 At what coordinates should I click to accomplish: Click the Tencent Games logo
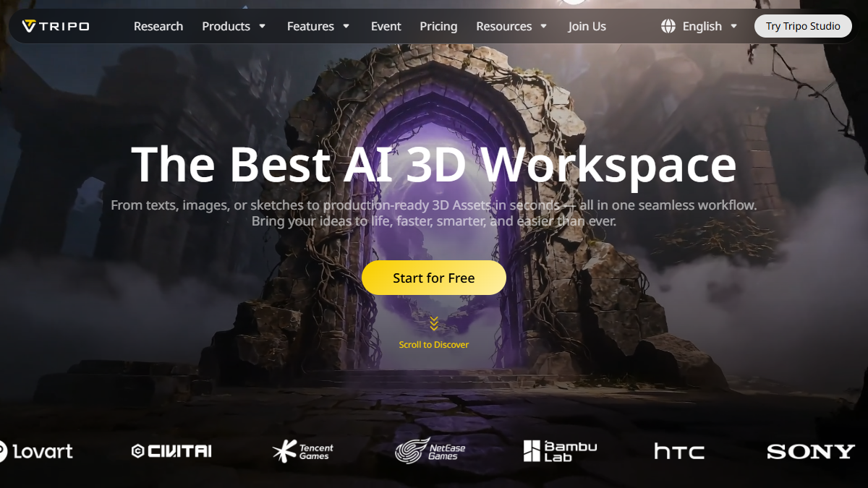point(303,452)
